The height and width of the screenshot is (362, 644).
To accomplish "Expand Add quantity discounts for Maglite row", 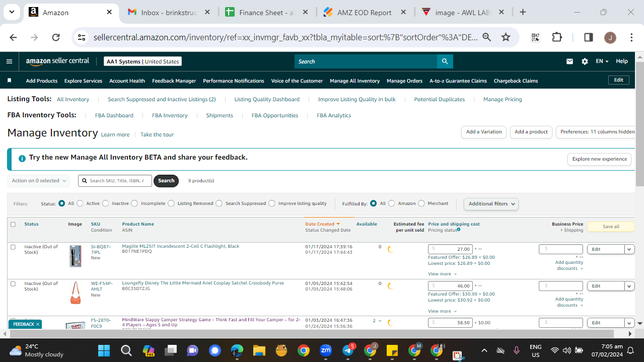I will click(569, 265).
